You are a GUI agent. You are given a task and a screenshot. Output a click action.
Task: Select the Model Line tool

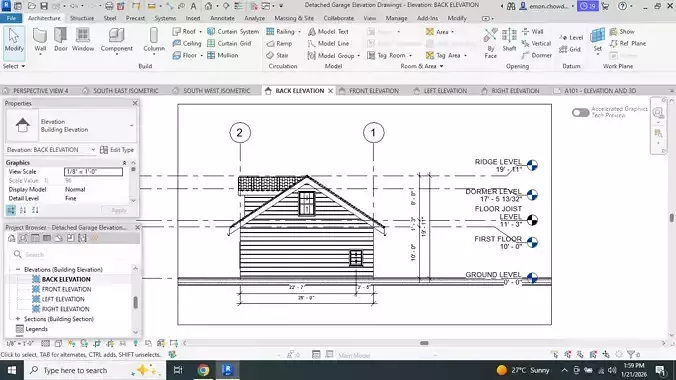[328, 44]
